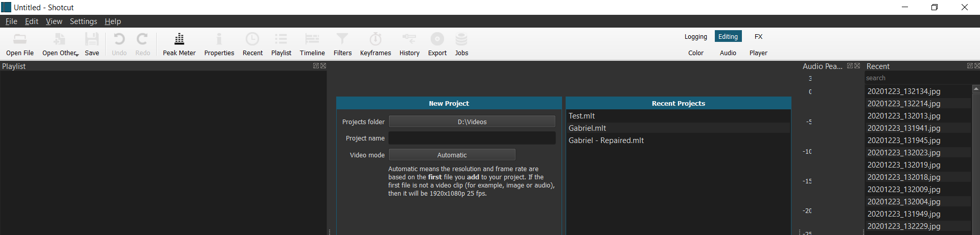980x235 pixels.
Task: Switch to the Editing layout
Action: point(728,37)
